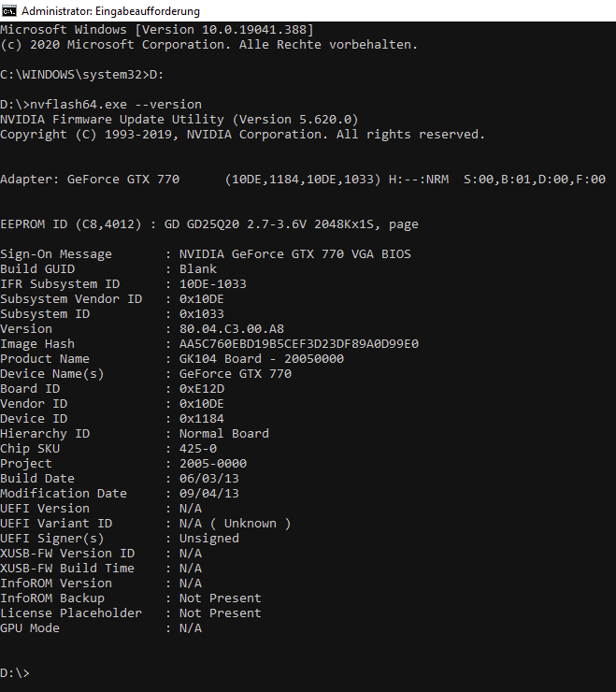The image size is (616, 692).
Task: Click the 'Administrator: Eingabeaufforderung' window title
Action: coord(110,11)
